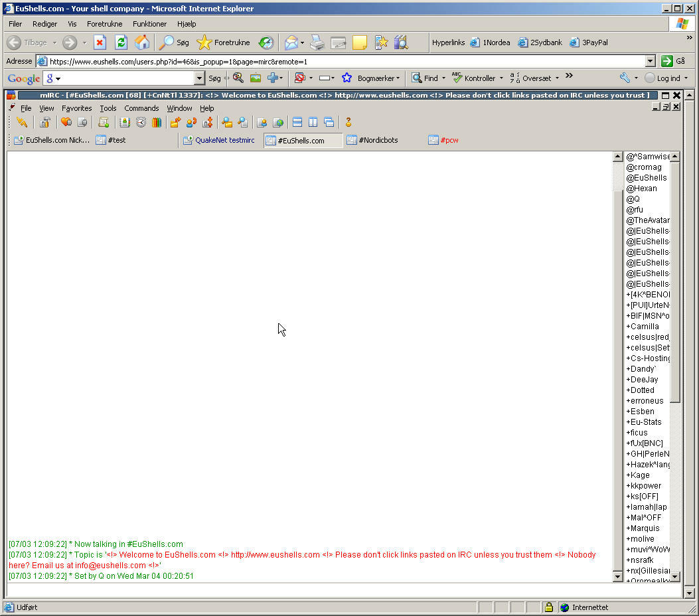Open the Funktioner menu
This screenshot has width=699, height=616.
pos(150,24)
